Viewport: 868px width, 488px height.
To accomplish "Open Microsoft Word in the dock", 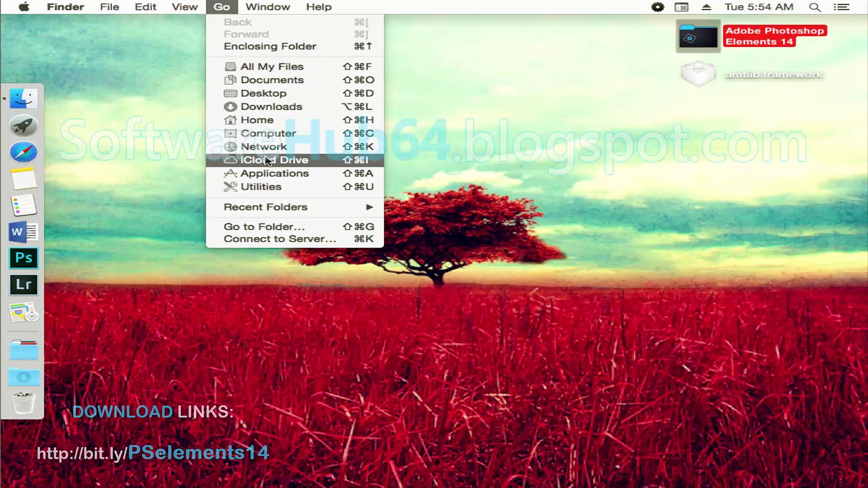I will click(24, 232).
